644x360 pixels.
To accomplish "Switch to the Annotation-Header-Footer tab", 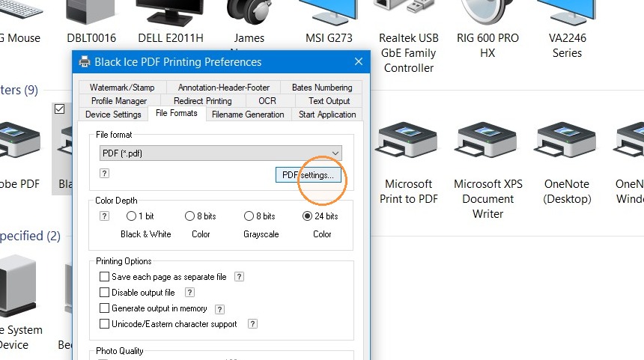I will pyautogui.click(x=224, y=88).
